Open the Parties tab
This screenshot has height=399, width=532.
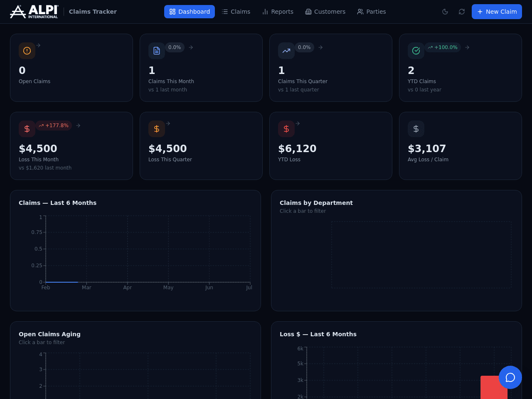[x=372, y=12]
